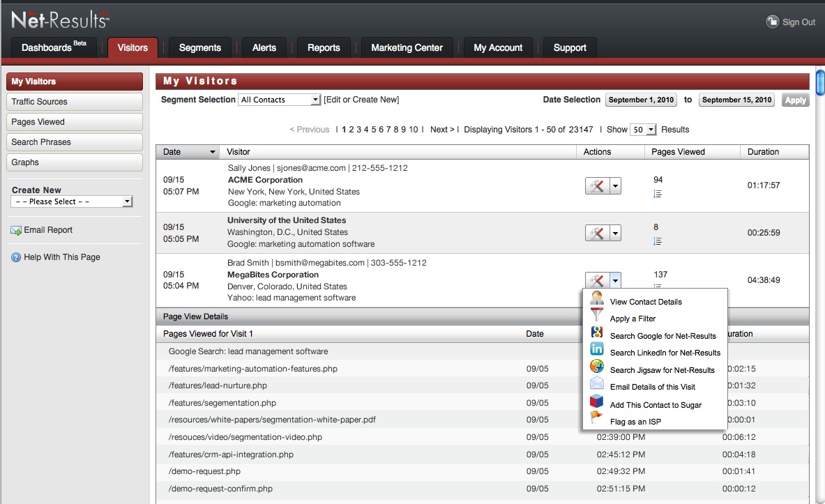Click the Edit or Create New link

[x=361, y=100]
